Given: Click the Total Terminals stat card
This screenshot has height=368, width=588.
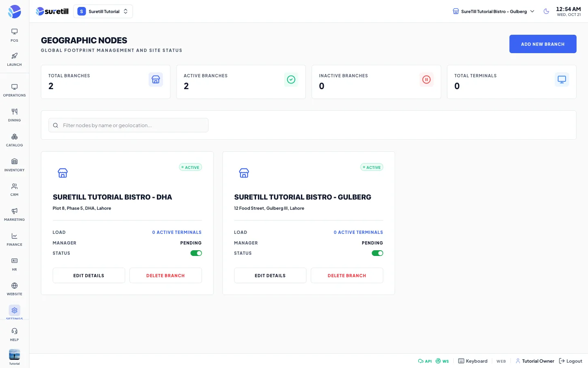Looking at the screenshot, I should point(512,82).
